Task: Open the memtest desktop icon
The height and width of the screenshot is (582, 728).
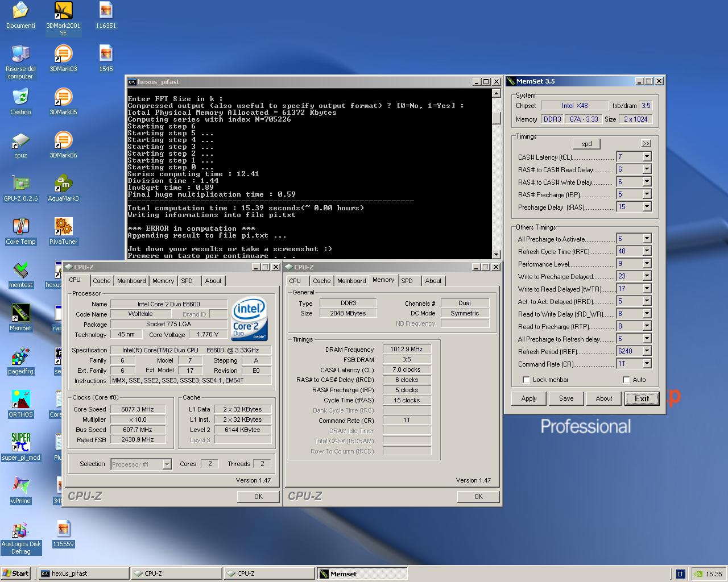Action: pos(20,275)
